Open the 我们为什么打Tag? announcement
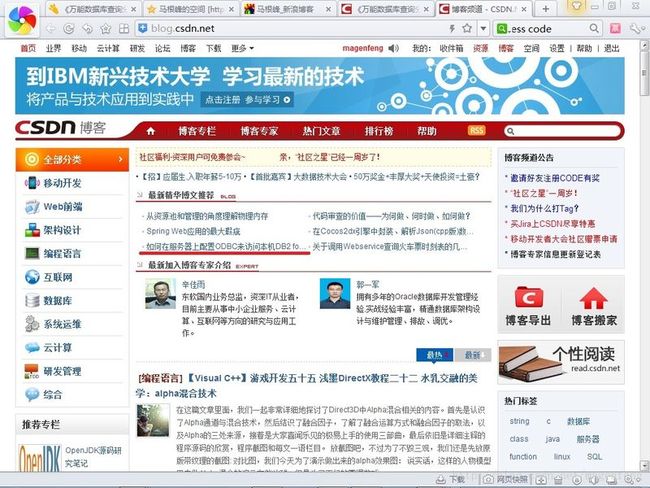This screenshot has height=488, width=650. (x=544, y=209)
